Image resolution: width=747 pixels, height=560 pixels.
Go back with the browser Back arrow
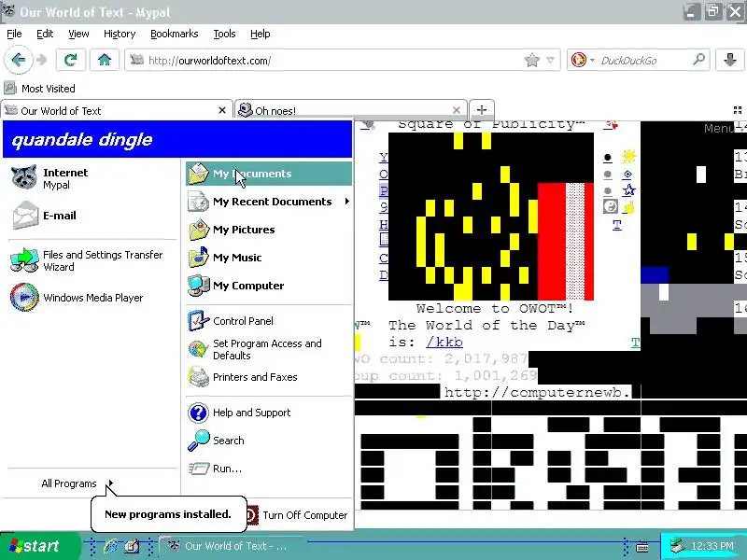[18, 60]
